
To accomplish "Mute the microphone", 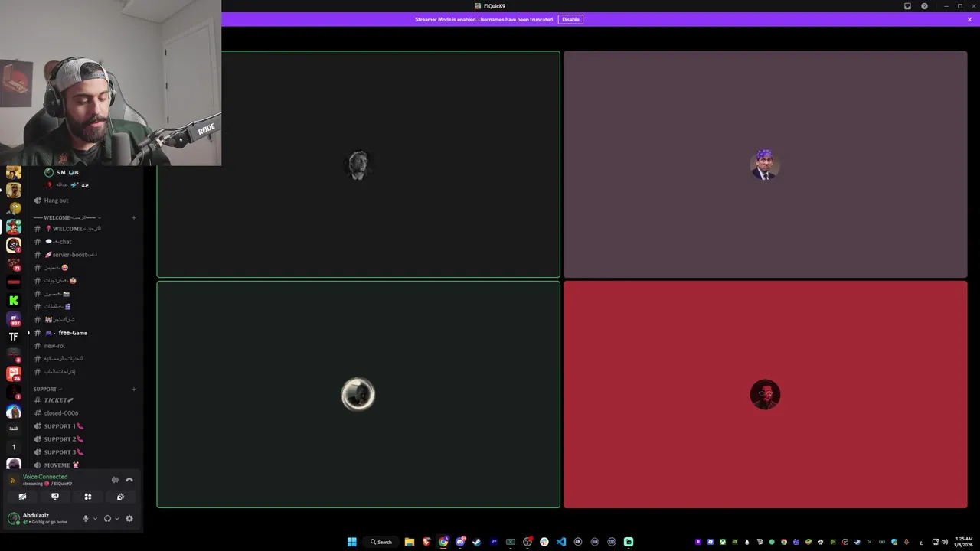I will 86,518.
